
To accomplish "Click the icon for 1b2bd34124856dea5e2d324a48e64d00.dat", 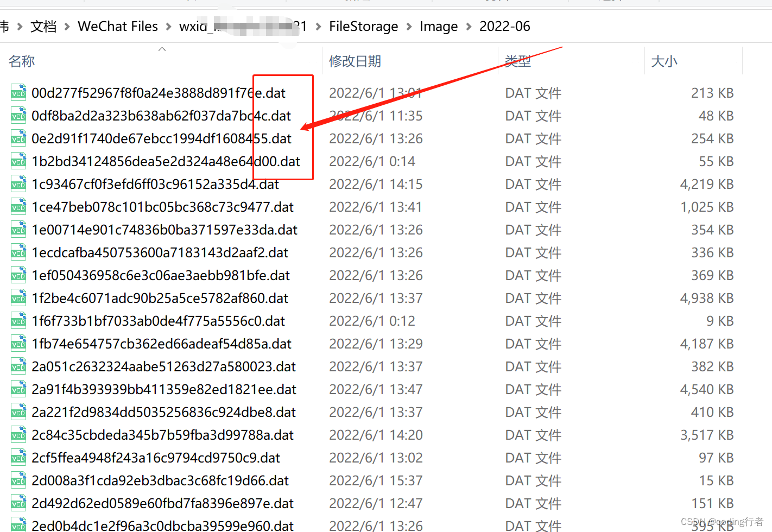I will pos(18,161).
